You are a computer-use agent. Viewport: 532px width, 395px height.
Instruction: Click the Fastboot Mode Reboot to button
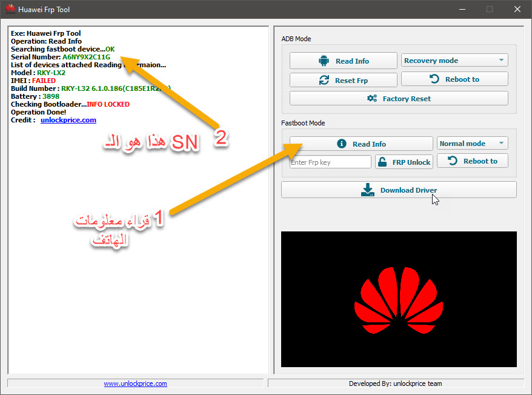[473, 161]
